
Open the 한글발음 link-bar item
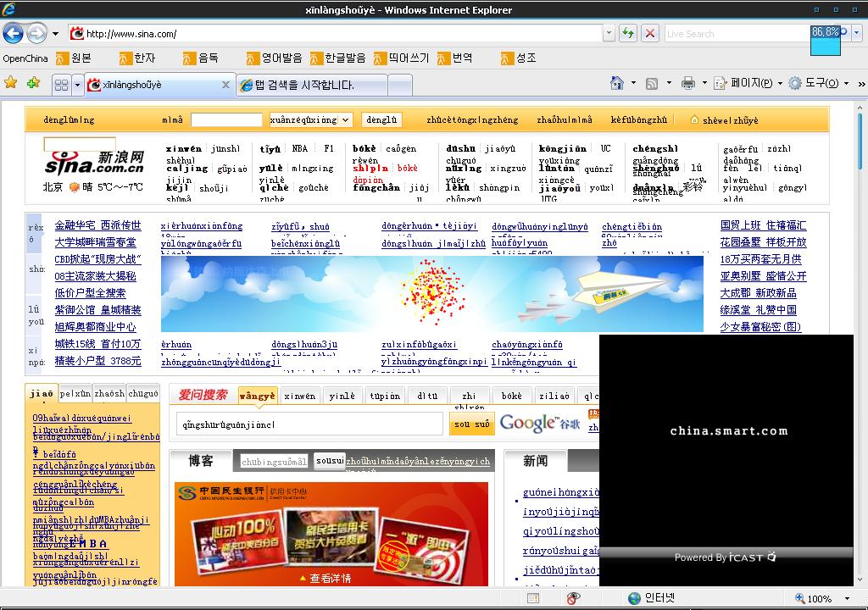tap(338, 58)
